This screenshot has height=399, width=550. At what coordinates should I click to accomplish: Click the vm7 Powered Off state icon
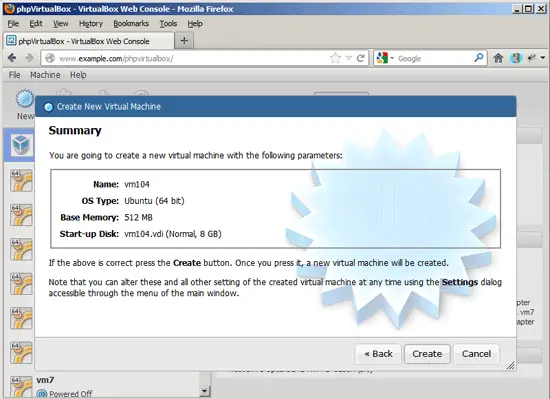(x=42, y=394)
